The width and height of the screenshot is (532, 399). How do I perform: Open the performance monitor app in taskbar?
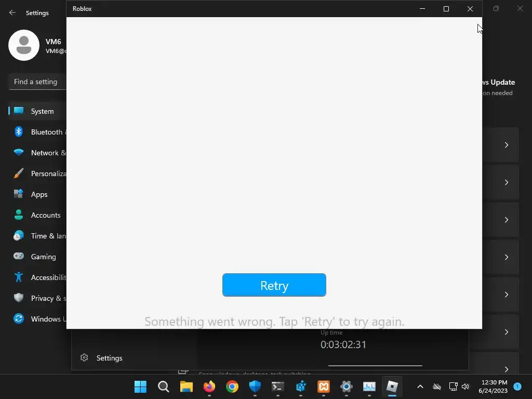point(369,387)
